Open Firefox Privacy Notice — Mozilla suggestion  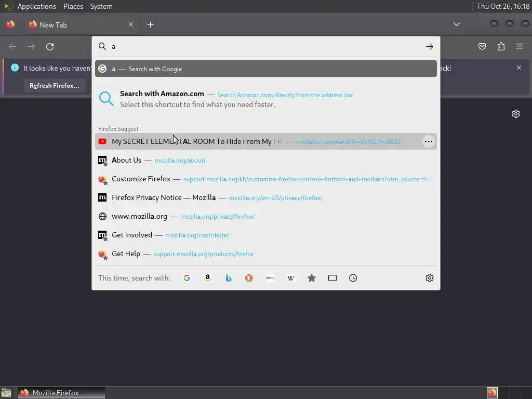point(265,197)
